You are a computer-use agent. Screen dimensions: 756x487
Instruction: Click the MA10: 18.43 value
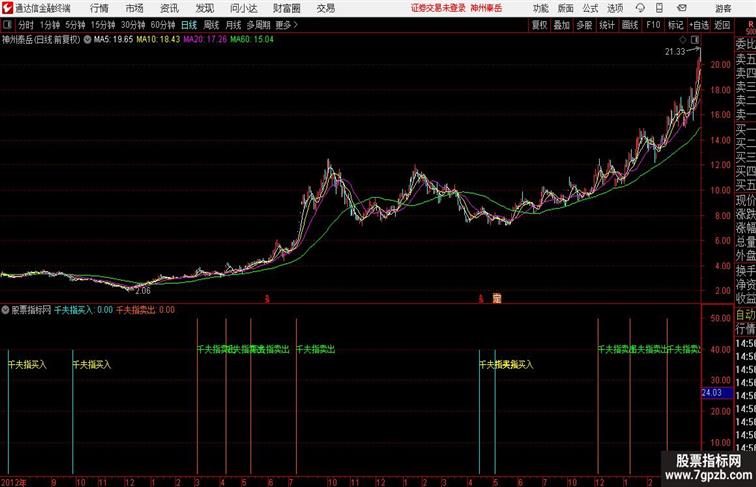[x=158, y=40]
